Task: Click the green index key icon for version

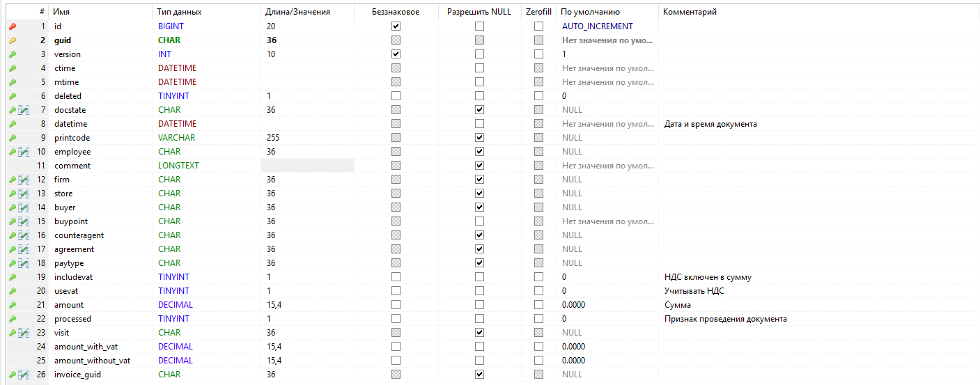Action: (12, 54)
